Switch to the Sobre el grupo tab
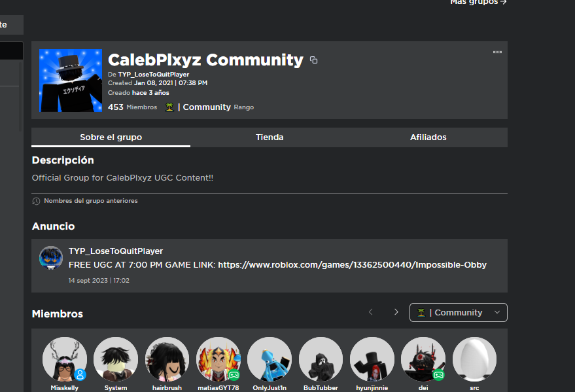 (x=111, y=137)
